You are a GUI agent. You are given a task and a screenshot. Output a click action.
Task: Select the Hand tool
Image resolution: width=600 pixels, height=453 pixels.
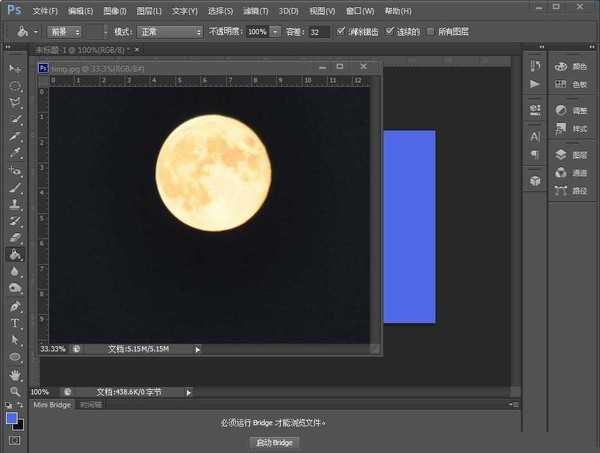click(x=15, y=374)
